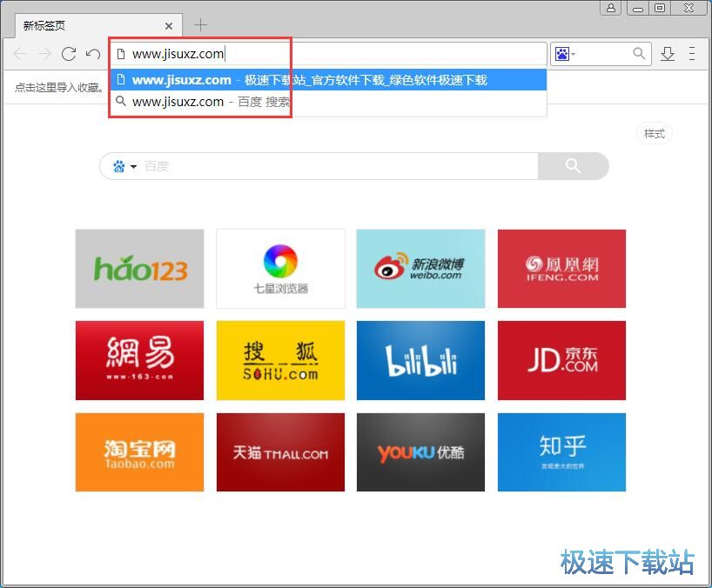
Task: Go back with the back arrow
Action: coord(20,54)
